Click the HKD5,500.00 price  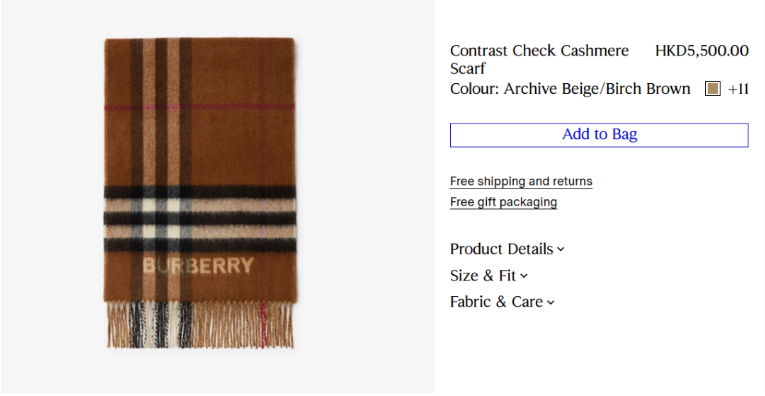click(x=702, y=51)
